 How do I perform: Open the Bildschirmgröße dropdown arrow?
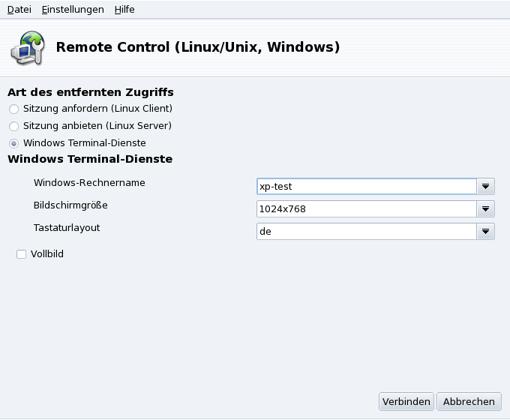pos(486,209)
